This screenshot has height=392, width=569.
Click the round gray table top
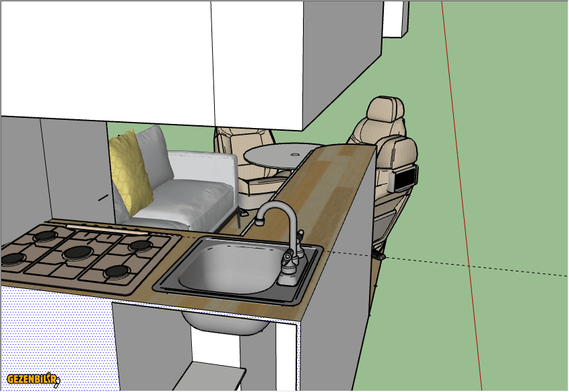tap(277, 156)
